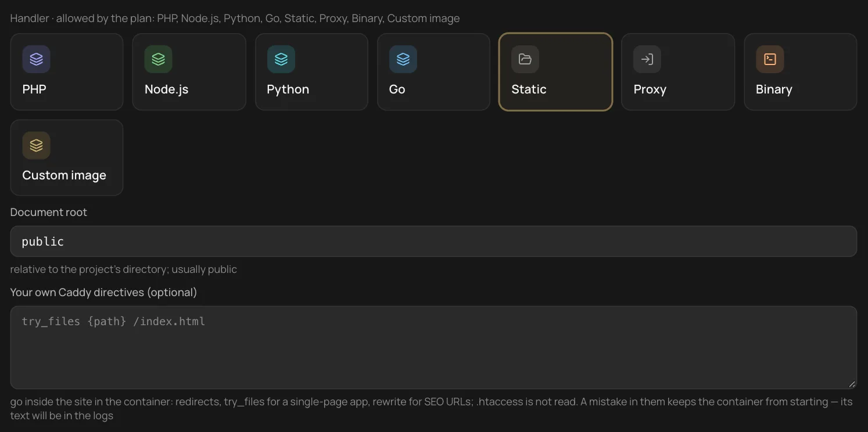The width and height of the screenshot is (868, 432).
Task: Click the 'Handler · allowed by the plan' heading
Action: [x=235, y=19]
